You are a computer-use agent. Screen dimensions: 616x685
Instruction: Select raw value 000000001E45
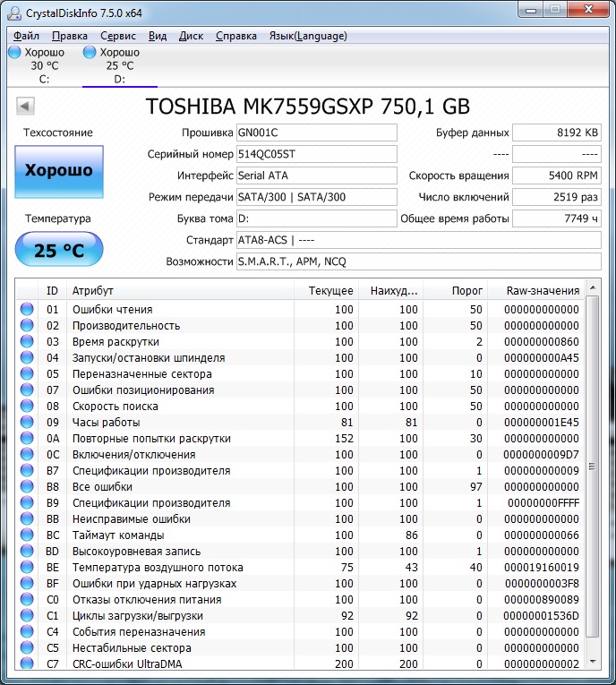[542, 422]
